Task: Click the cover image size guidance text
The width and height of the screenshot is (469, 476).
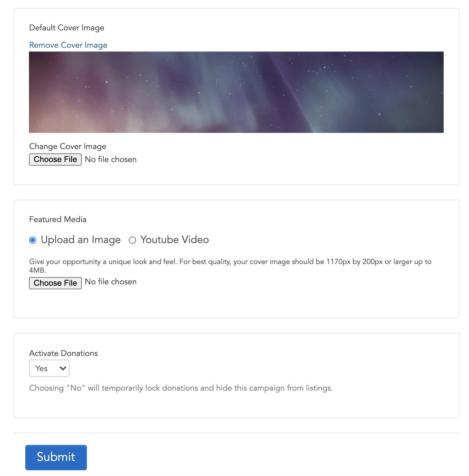Action: [x=230, y=266]
